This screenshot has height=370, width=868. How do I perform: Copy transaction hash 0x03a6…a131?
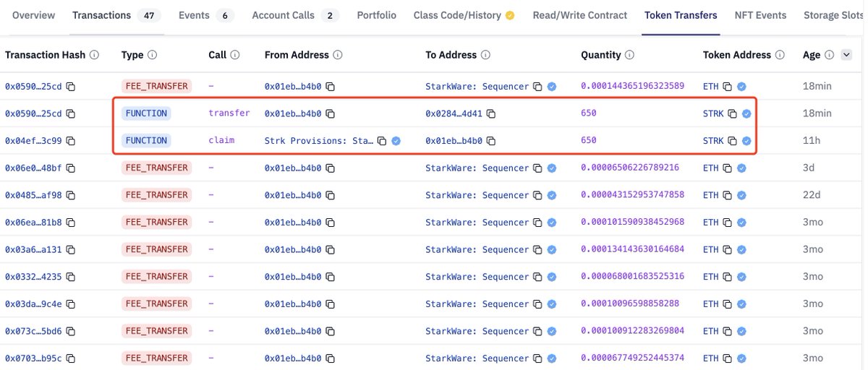pyautogui.click(x=71, y=250)
